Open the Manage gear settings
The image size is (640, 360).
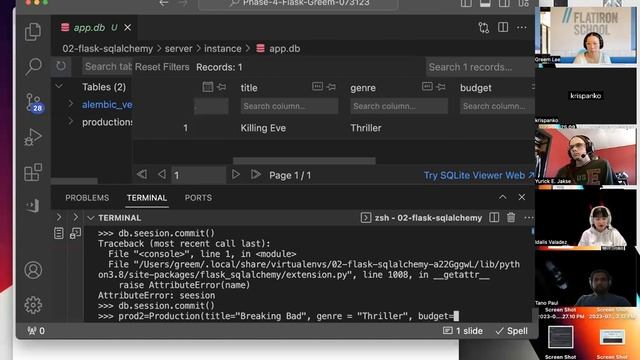click(x=33, y=305)
